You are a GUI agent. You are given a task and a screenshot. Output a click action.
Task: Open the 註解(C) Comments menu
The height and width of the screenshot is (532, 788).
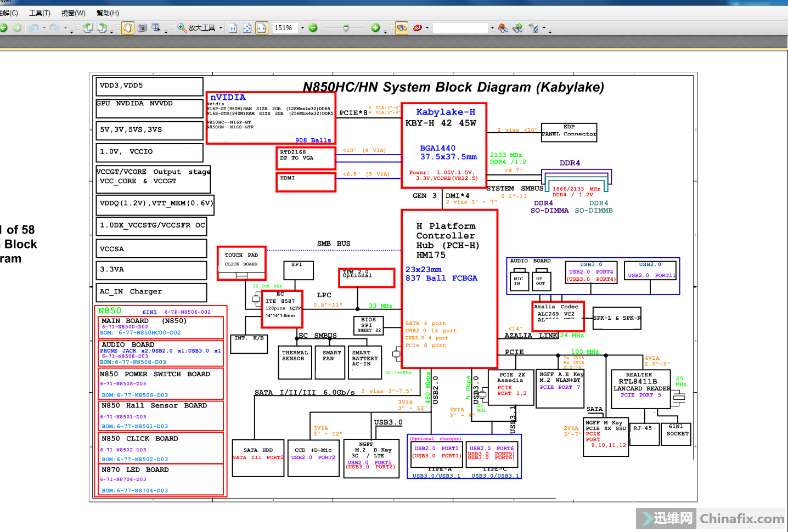pos(9,13)
